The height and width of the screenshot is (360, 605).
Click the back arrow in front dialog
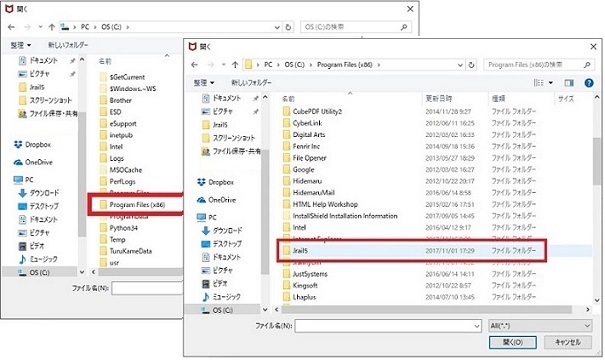point(194,65)
